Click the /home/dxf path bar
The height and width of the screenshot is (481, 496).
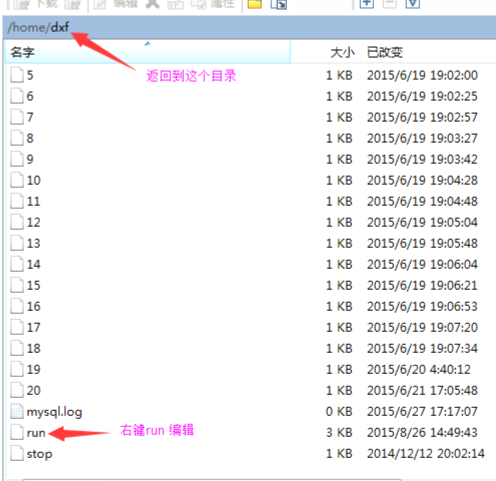pyautogui.click(x=249, y=28)
